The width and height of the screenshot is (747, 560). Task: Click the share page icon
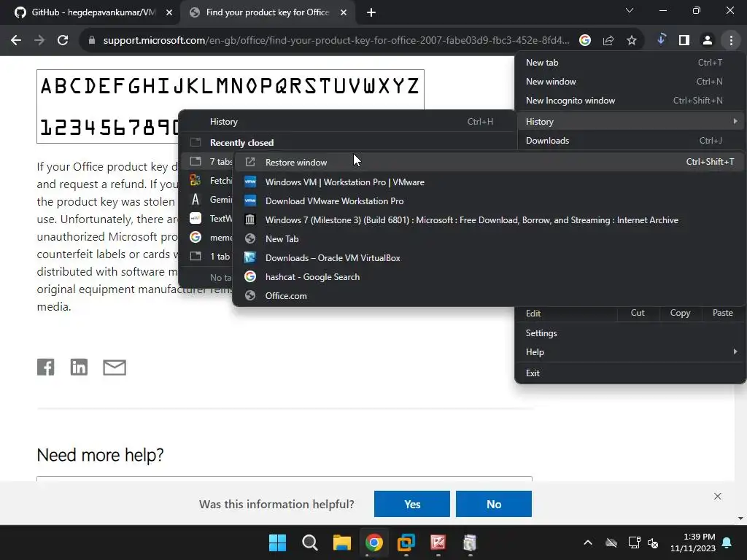[608, 40]
